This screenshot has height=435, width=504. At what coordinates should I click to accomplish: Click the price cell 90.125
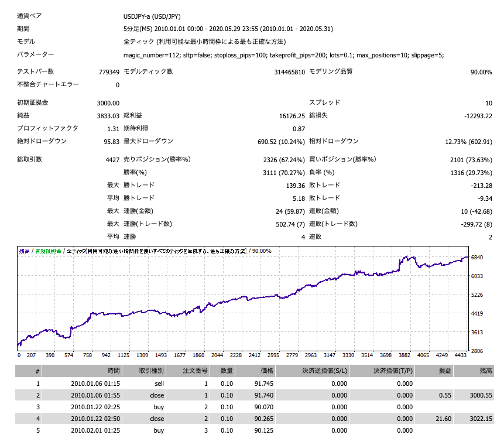click(x=264, y=430)
